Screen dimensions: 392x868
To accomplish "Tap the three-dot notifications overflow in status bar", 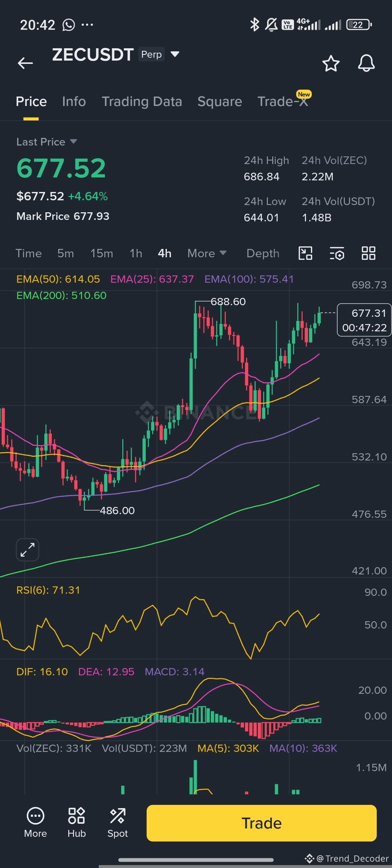I will tap(87, 25).
